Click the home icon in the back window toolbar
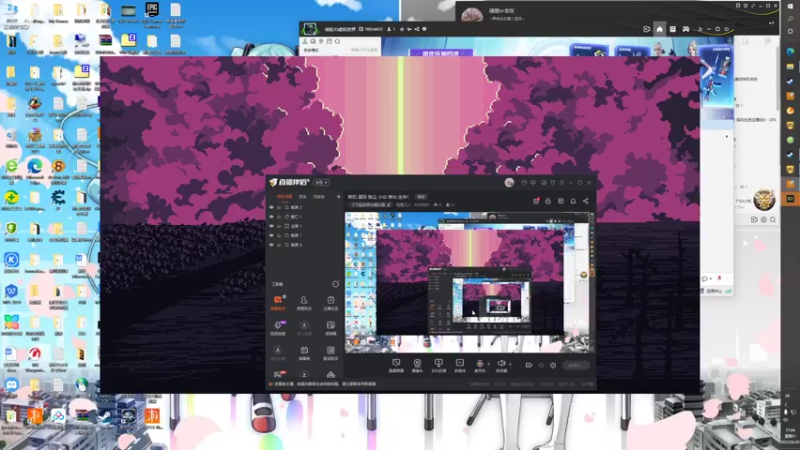Image resolution: width=800 pixels, height=450 pixels. coord(659,29)
